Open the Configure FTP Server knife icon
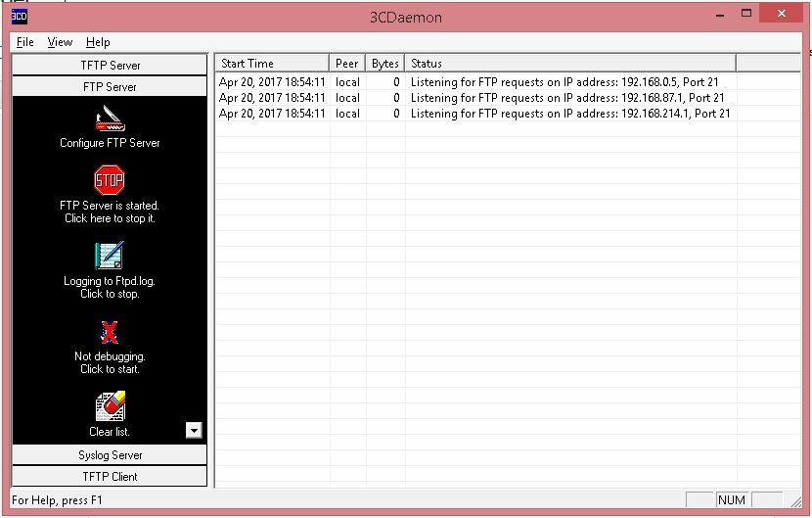Screen dimensions: 812x518 coord(110,118)
